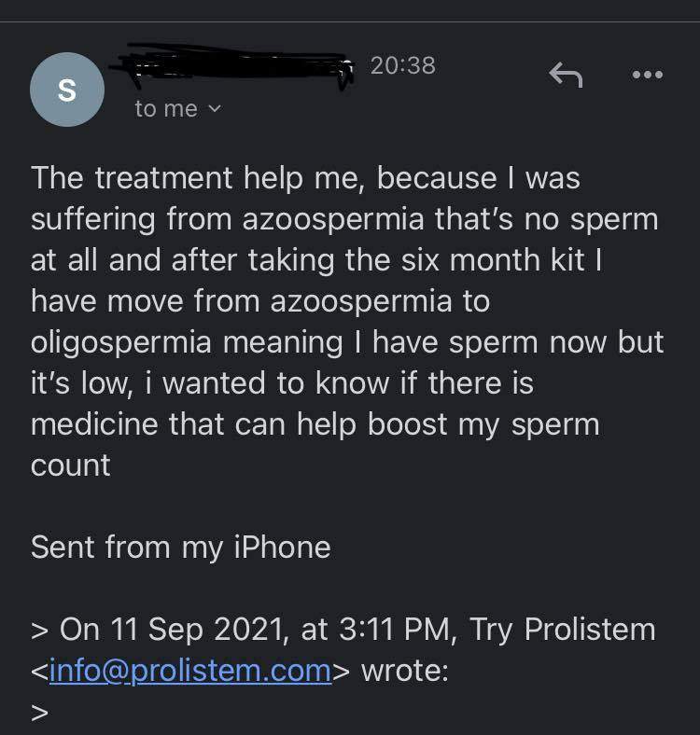Tap the 'Try Prolistem' sender name in quote
Viewport: 700px width, 735px height.
(562, 629)
